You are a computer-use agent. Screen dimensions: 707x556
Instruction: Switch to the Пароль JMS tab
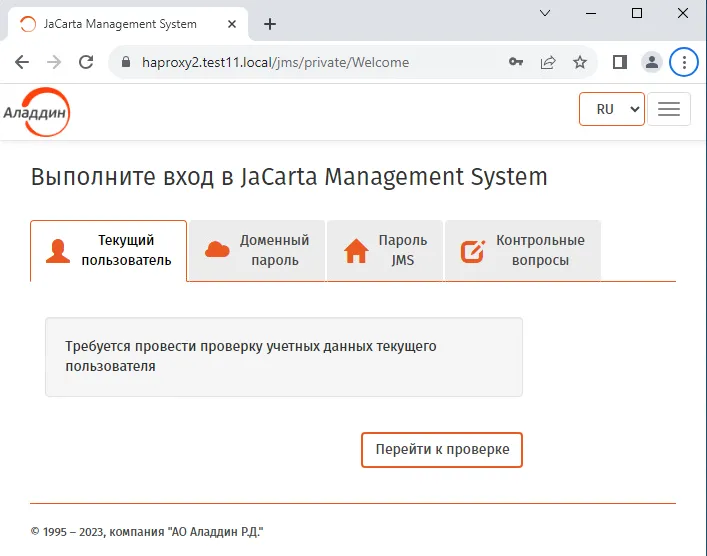[x=385, y=251]
